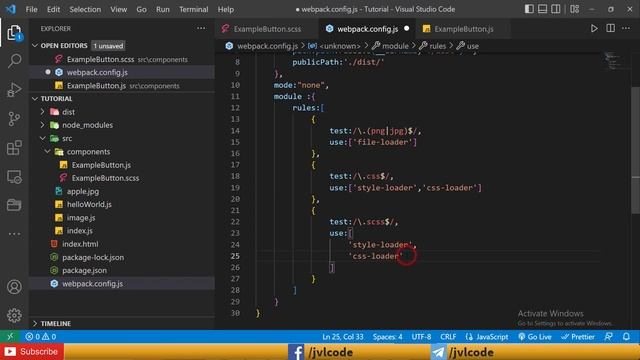Click the feedback icon in status bar
This screenshot has height=360, width=640.
[608, 337]
